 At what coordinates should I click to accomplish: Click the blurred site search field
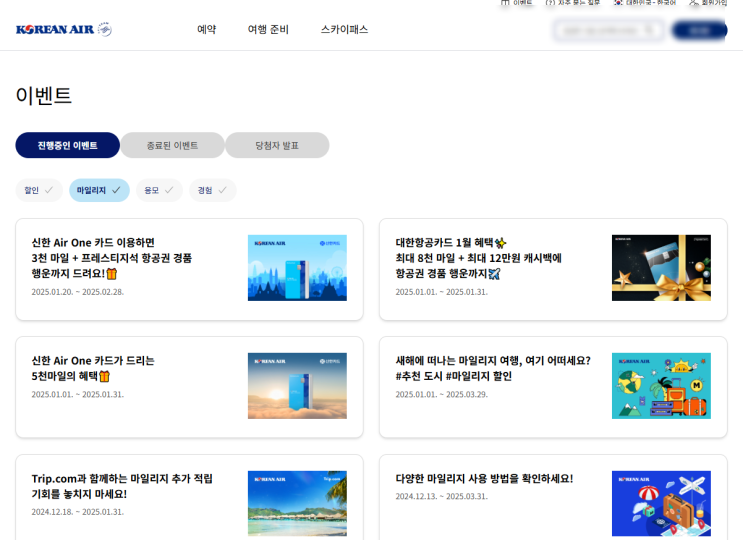609,30
